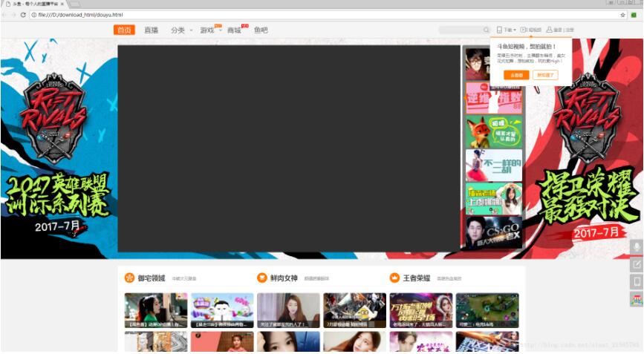644x354 pixels.
Task: Open the 鱼吧 navigation item
Action: tap(261, 30)
